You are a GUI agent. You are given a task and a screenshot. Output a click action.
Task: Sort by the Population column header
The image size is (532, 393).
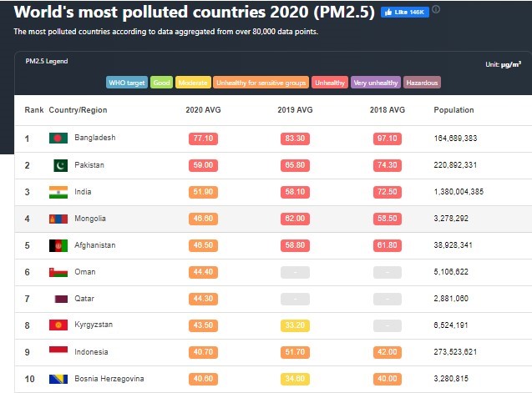click(x=453, y=110)
